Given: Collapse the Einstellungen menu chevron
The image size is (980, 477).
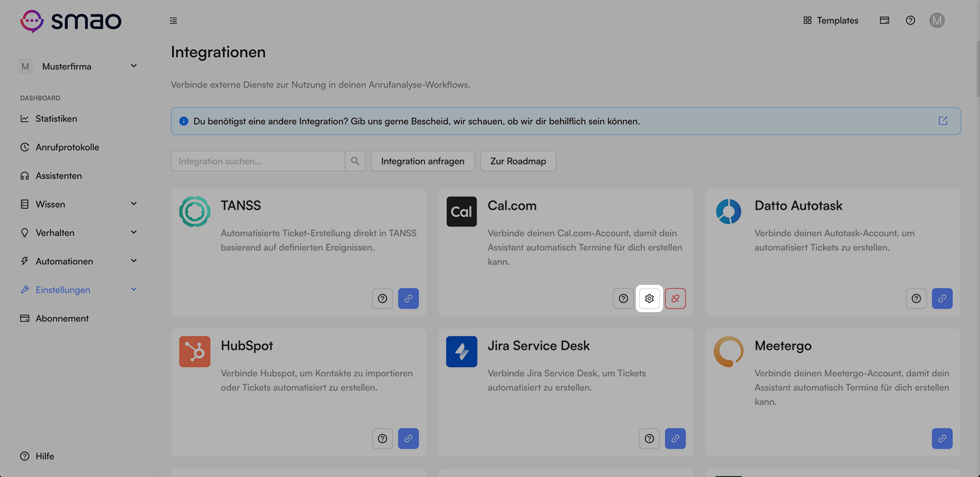Looking at the screenshot, I should pyautogui.click(x=134, y=289).
